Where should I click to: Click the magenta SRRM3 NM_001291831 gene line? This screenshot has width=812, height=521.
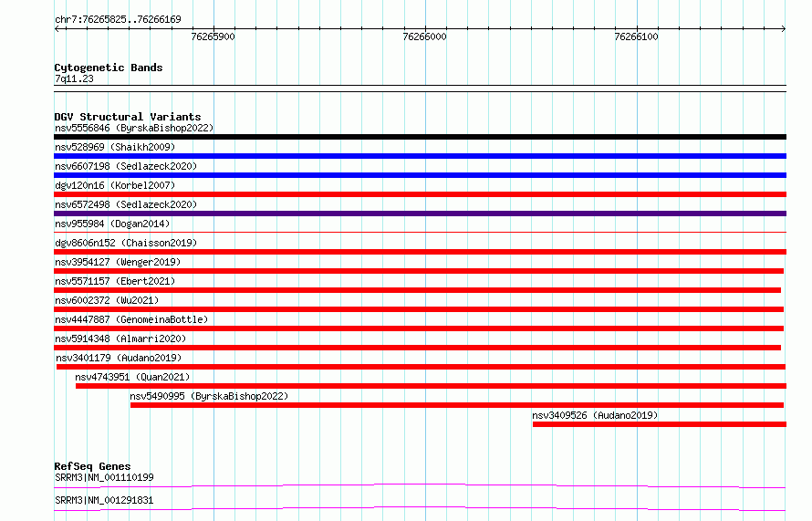click(420, 508)
